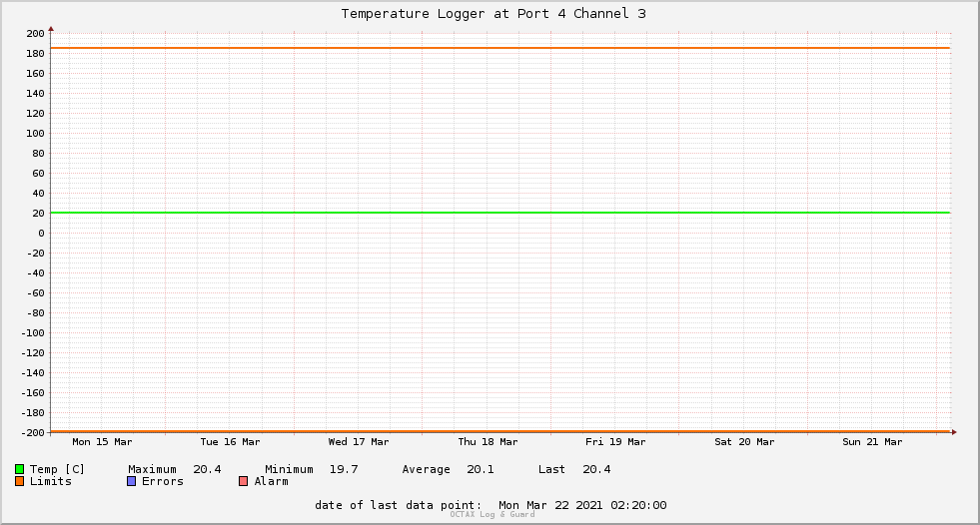
Task: Click the 'Limits' legend label
Action: pyautogui.click(x=51, y=481)
